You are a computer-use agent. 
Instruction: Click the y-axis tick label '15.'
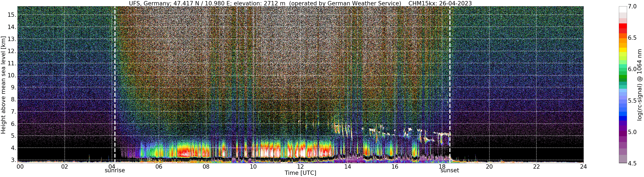(12, 15)
